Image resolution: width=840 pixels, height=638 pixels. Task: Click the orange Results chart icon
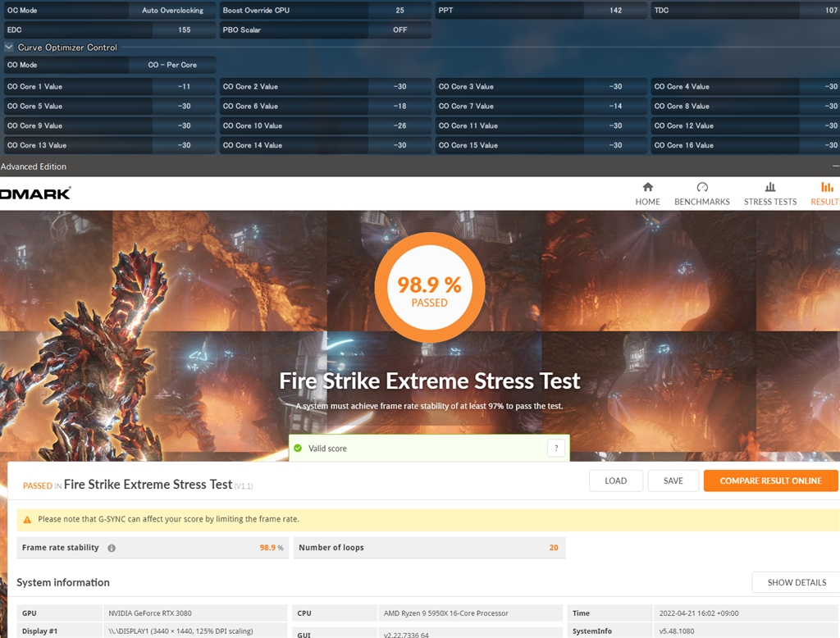coord(827,187)
